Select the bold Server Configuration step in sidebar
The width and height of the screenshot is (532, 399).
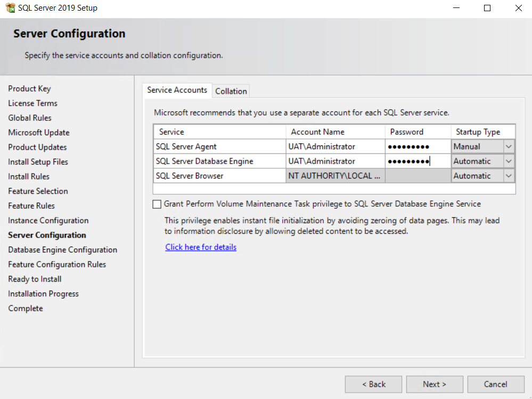(x=47, y=235)
